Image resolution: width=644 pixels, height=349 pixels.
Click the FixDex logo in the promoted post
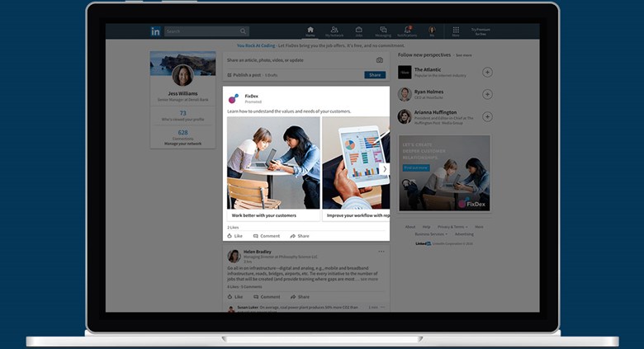pos(234,98)
